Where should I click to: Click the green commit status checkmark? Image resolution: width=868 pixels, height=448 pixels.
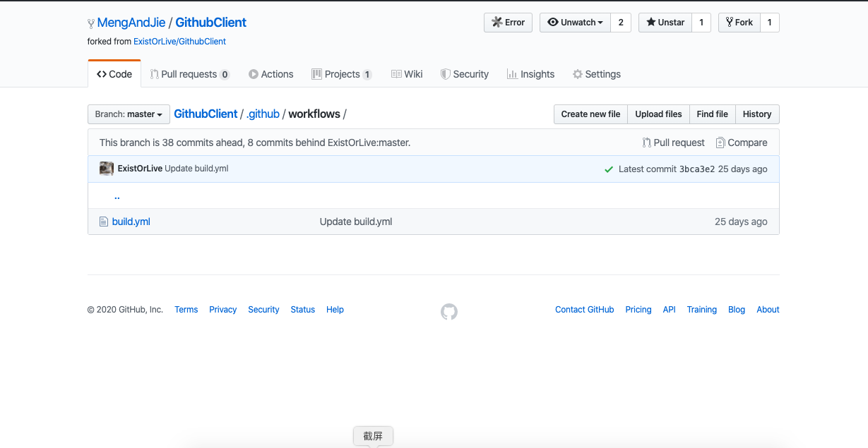[608, 169]
